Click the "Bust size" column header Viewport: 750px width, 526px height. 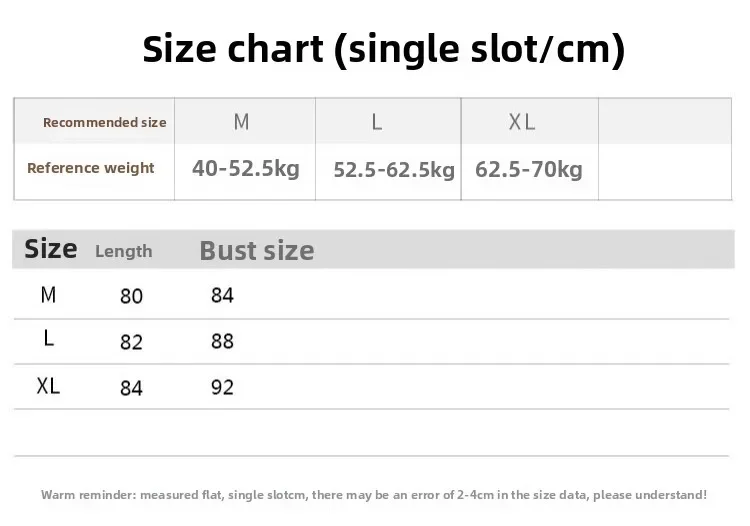click(x=257, y=250)
